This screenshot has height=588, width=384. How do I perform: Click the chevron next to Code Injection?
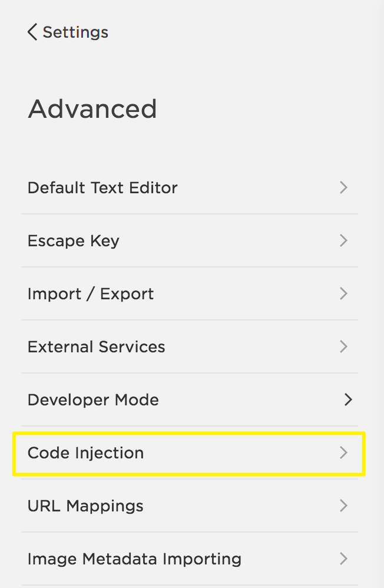pos(344,453)
